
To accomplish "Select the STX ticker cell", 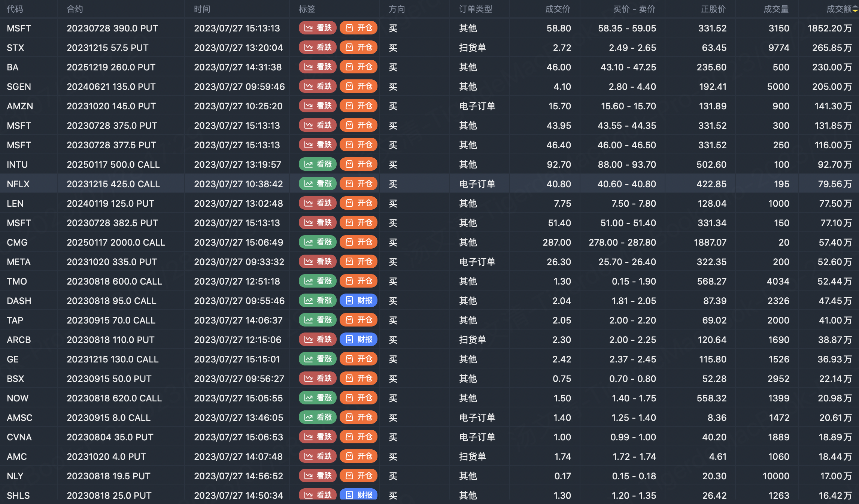I will click(15, 48).
